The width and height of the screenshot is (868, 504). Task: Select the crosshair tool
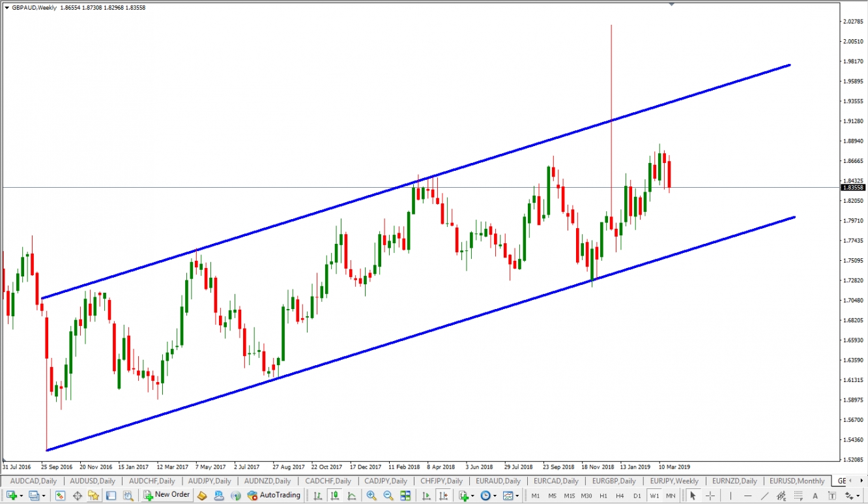(x=710, y=496)
